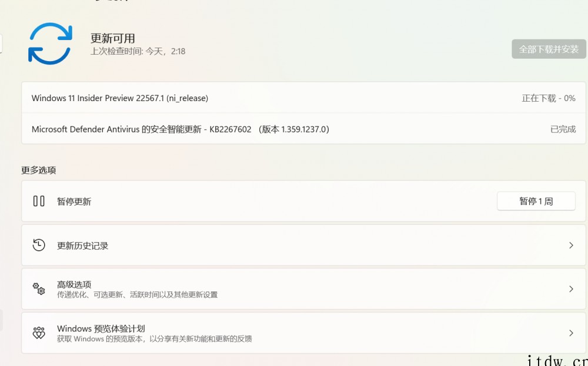Click the 上次检查时间: 今天，2:18 text
This screenshot has height=366, width=588.
[x=138, y=51]
